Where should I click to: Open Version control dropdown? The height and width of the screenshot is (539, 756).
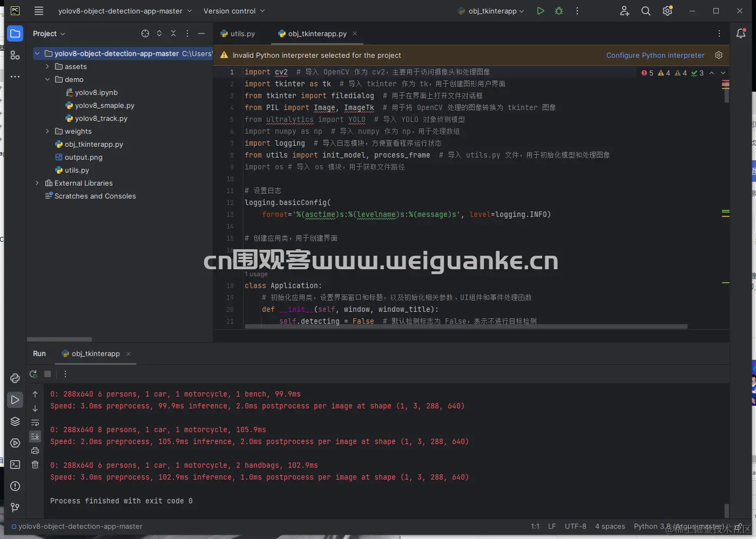pos(234,11)
